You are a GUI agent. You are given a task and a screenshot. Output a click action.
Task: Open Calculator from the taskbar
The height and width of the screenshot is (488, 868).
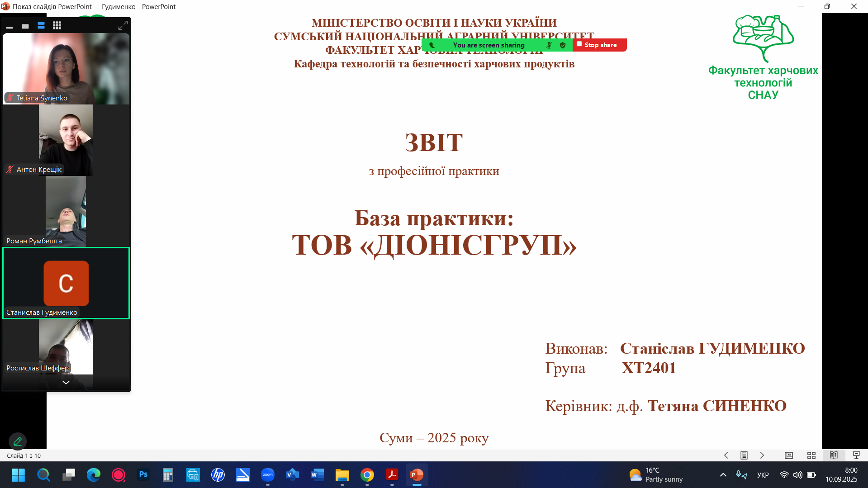point(168,475)
